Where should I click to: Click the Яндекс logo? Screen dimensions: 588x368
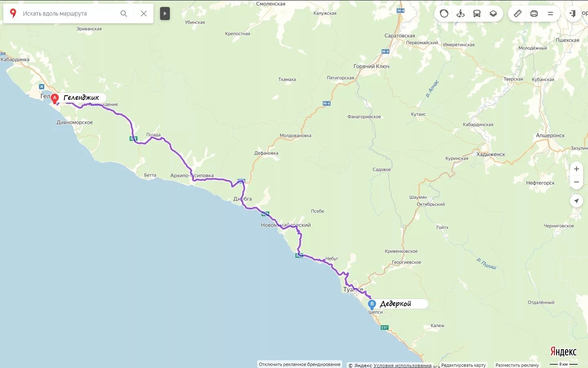(563, 352)
